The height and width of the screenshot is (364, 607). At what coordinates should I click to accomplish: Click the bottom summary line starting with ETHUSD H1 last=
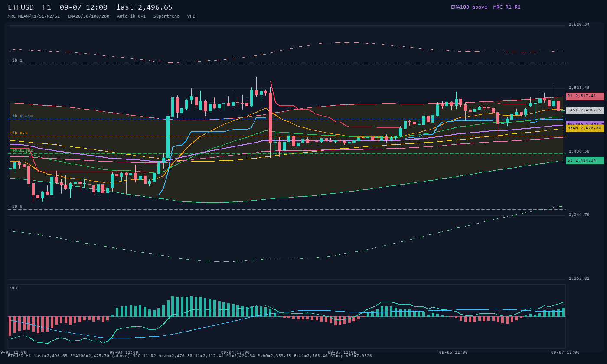click(x=190, y=356)
